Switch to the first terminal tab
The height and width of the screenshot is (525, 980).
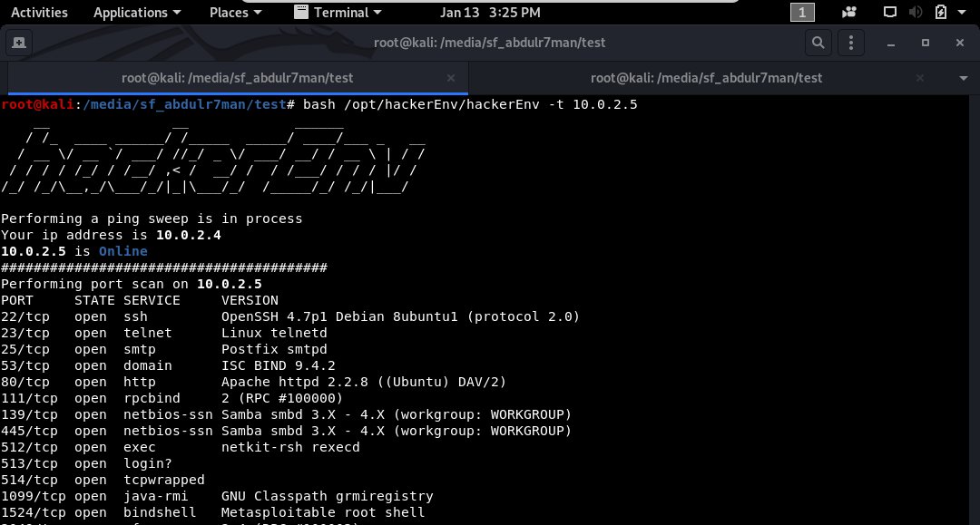[x=237, y=78]
